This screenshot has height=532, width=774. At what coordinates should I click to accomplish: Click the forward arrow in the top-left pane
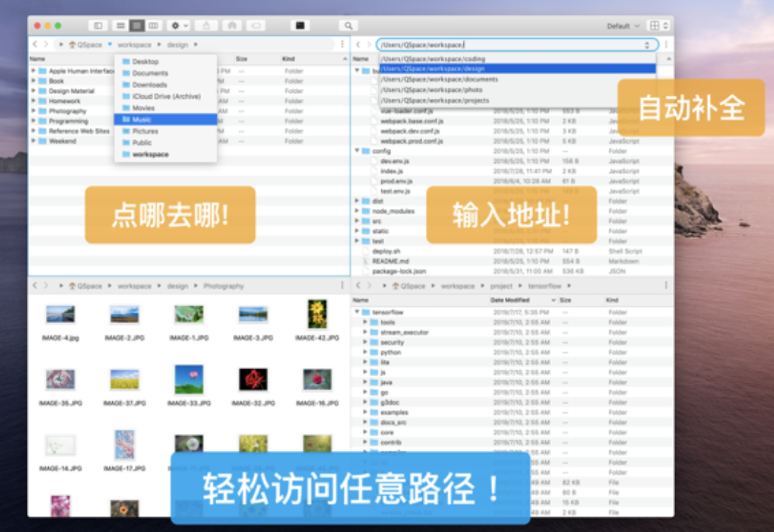[x=45, y=44]
